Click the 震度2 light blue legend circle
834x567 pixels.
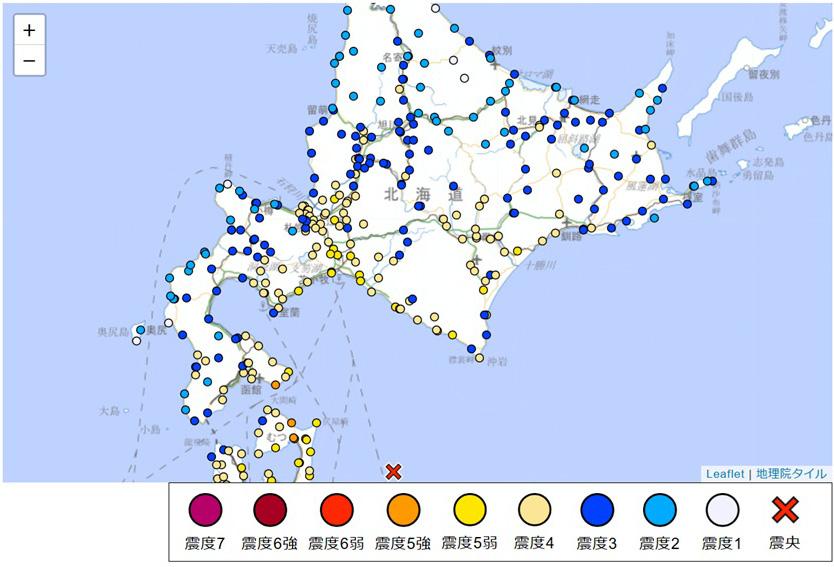pyautogui.click(x=660, y=510)
